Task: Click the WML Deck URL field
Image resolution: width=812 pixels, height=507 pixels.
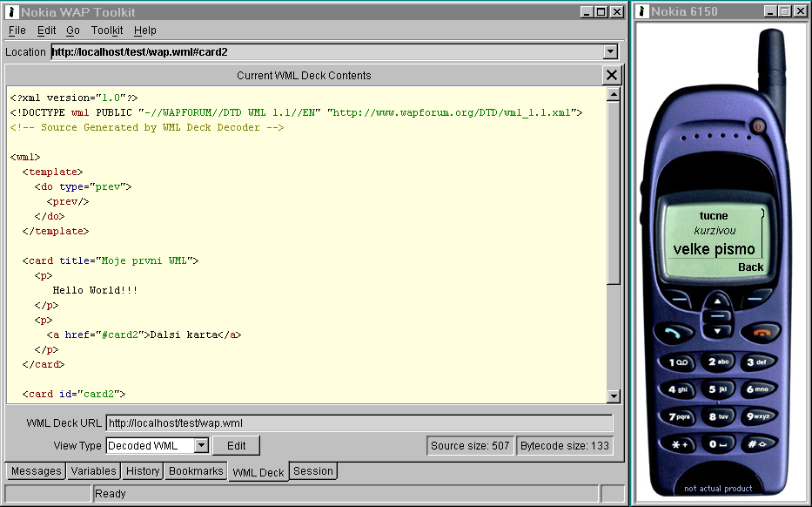Action: pos(359,423)
